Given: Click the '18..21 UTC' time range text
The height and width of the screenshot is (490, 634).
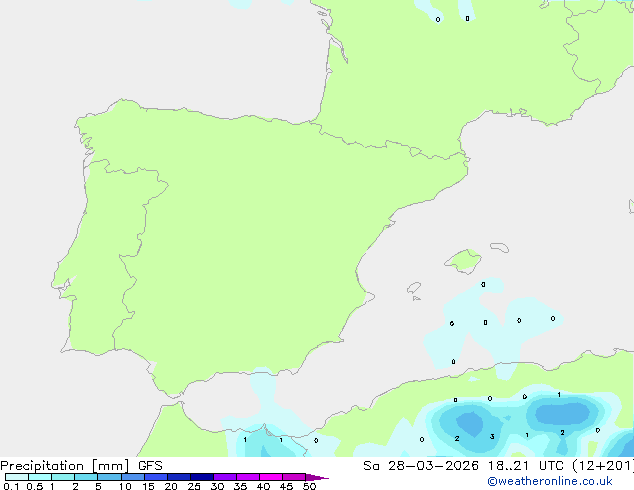Looking at the screenshot, I should [526, 466].
